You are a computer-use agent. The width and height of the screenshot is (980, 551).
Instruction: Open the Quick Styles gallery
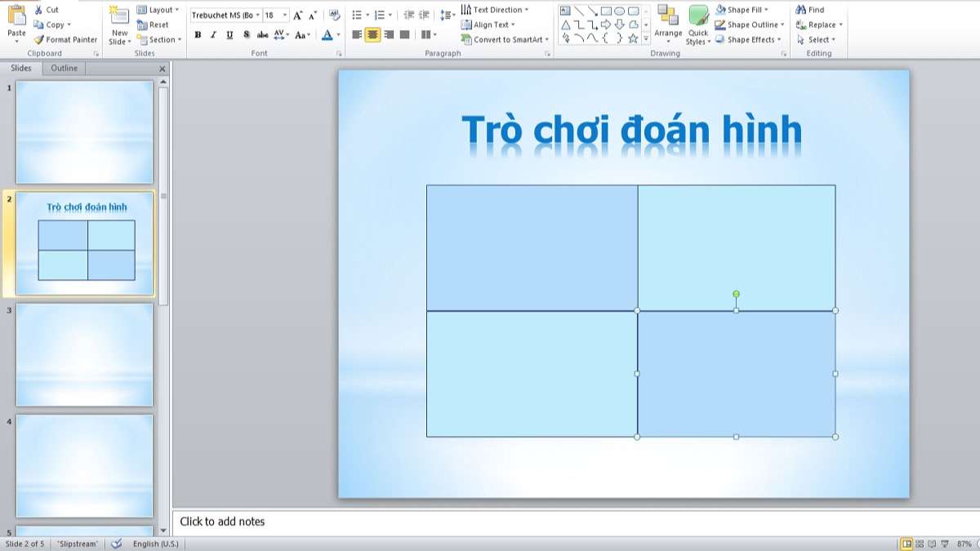click(698, 25)
